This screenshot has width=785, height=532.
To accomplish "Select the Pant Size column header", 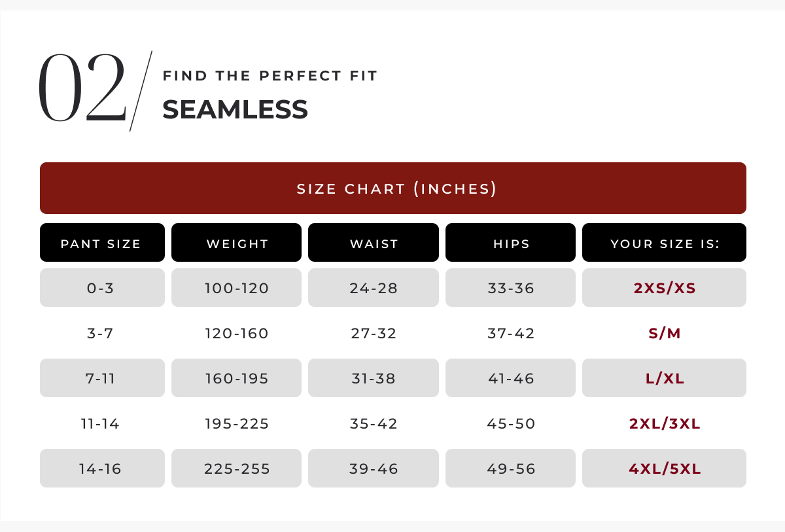I will pyautogui.click(x=101, y=243).
